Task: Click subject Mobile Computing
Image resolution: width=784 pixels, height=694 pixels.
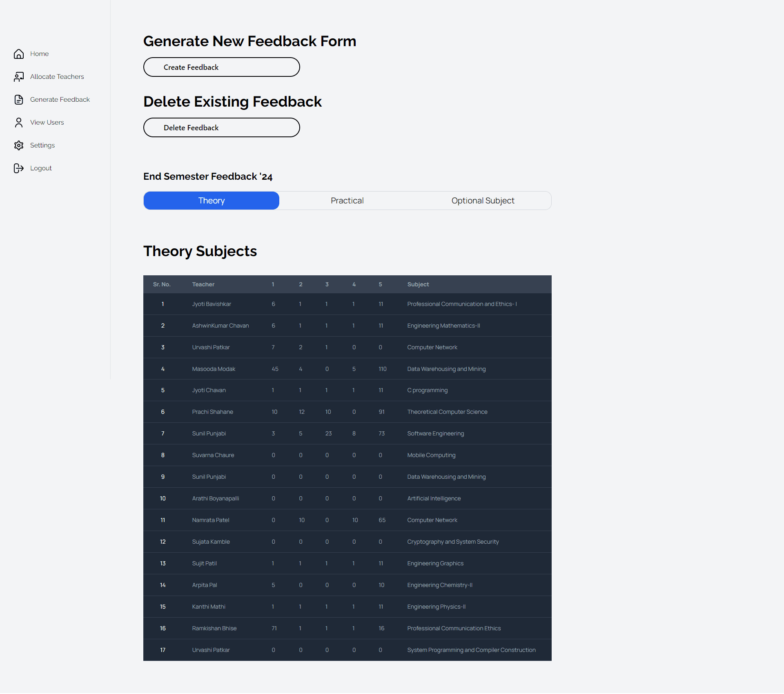Action: pyautogui.click(x=431, y=455)
